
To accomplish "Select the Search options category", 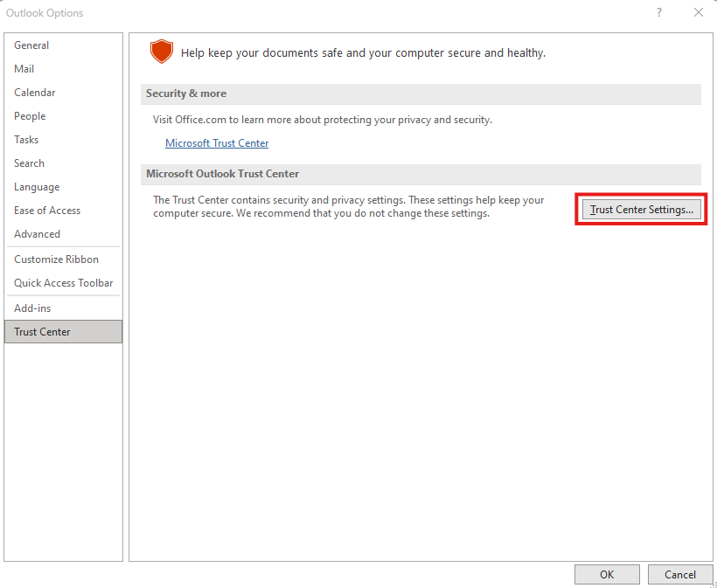I will click(x=29, y=163).
